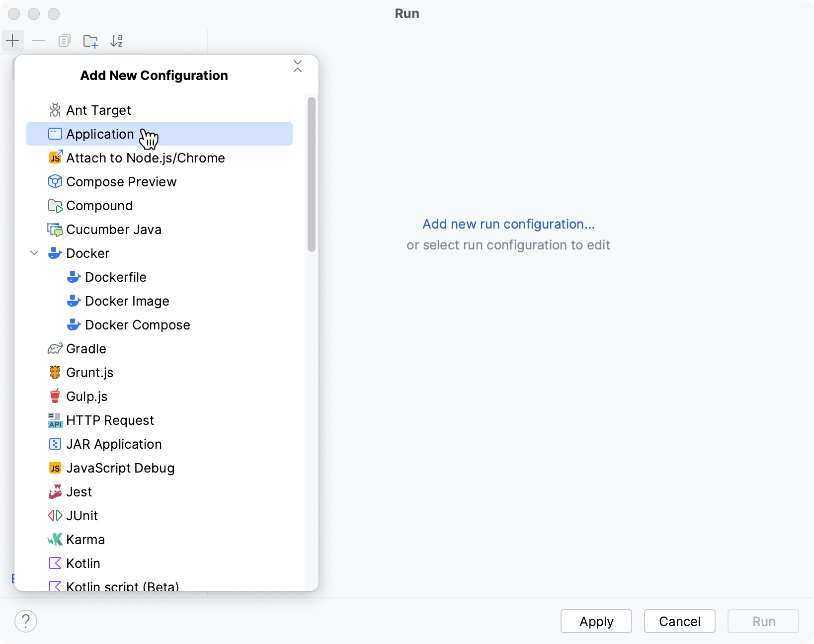814x644 pixels.
Task: Choose the Application configuration type
Action: click(160, 134)
